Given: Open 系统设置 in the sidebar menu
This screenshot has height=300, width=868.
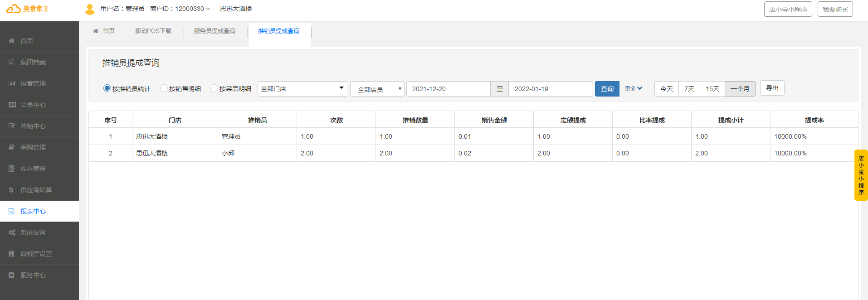Looking at the screenshot, I should click(39, 232).
